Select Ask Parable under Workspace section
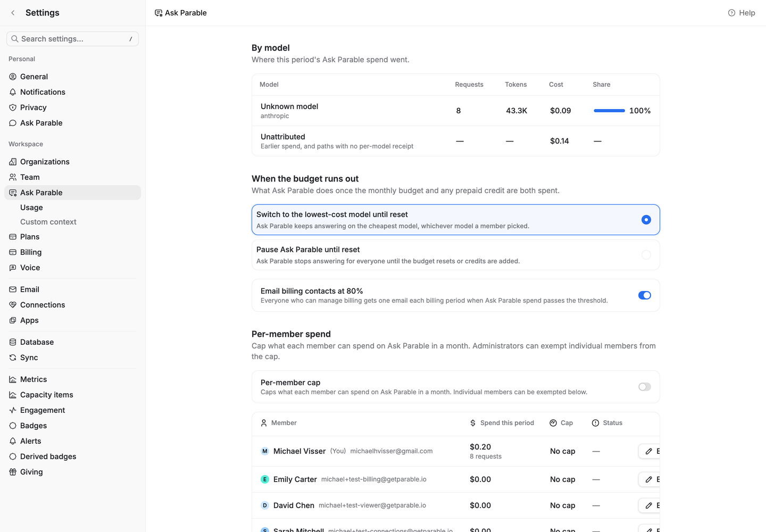This screenshot has width=766, height=532. tap(72, 193)
